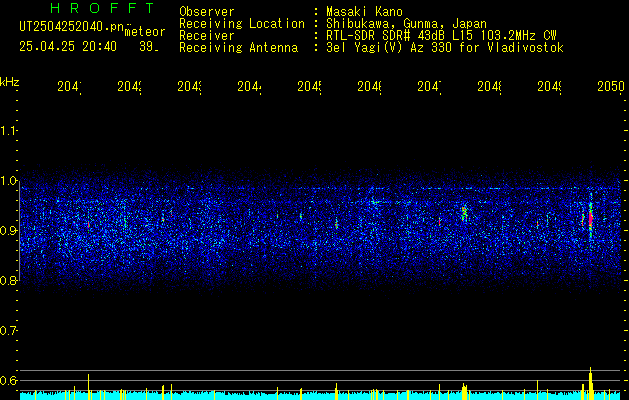Click the 0.9 frequency axis label
Viewport: 629px width, 400px height.
coord(8,230)
